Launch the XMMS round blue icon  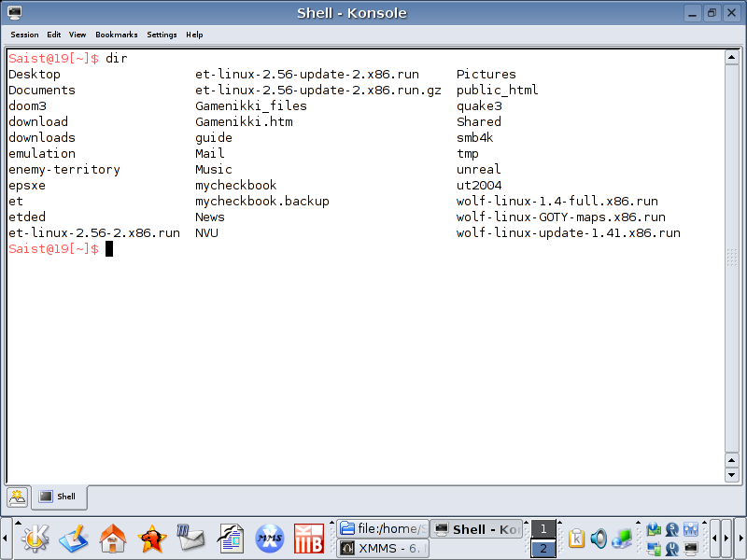[x=270, y=539]
